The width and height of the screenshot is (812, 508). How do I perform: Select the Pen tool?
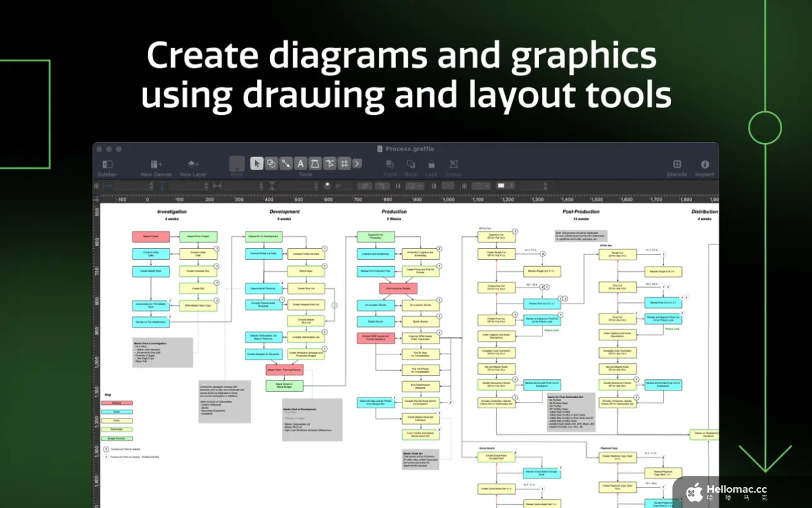pos(315,164)
